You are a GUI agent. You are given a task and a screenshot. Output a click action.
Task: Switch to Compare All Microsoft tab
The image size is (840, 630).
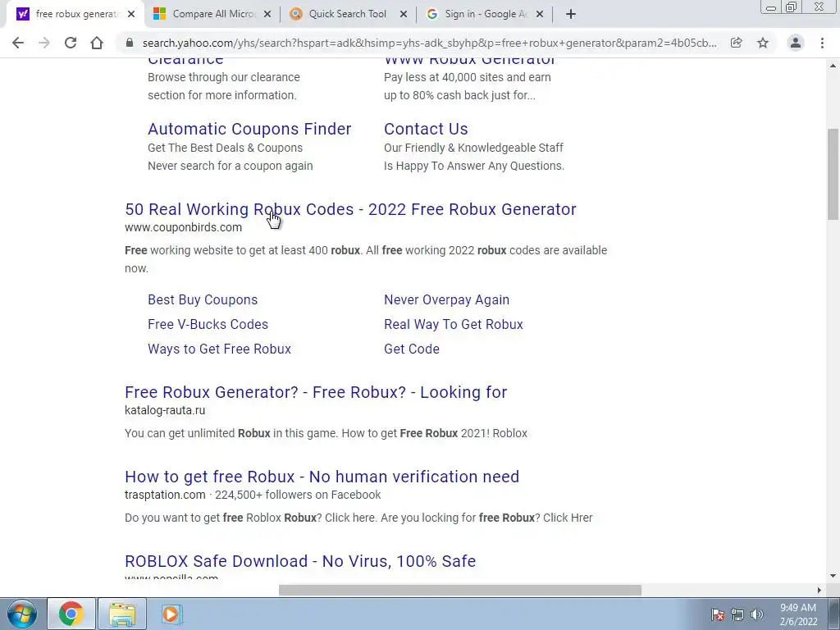point(212,14)
